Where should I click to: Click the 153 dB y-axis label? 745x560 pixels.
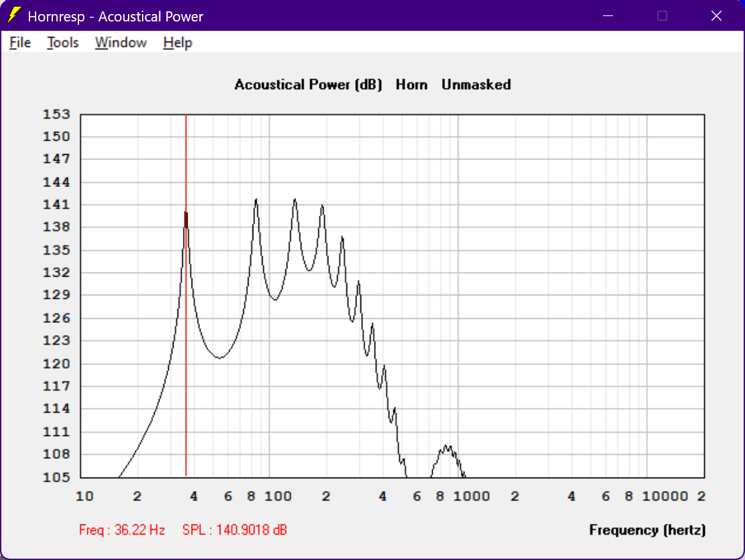point(56,115)
